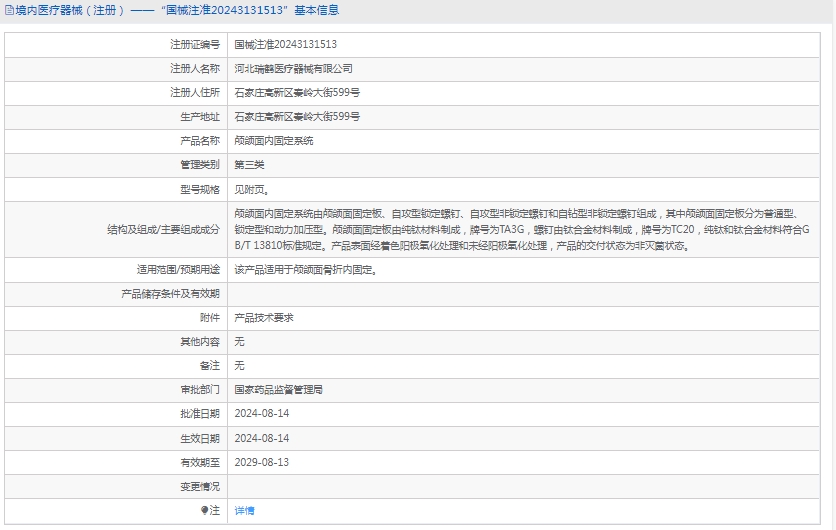Click registration number 国械注准20243131513 in the table
Viewport: 836px width, 530px height.
pos(285,45)
